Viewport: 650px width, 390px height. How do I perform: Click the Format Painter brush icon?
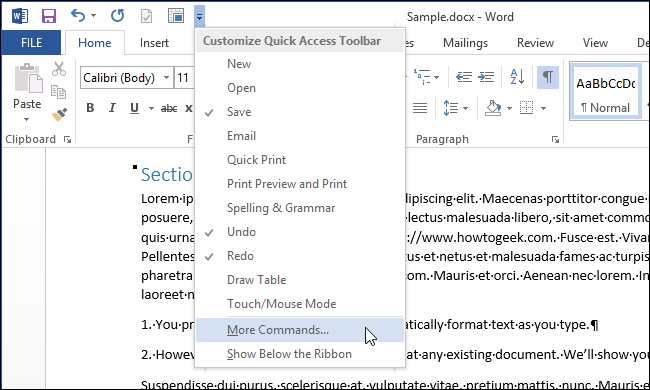pyautogui.click(x=59, y=114)
